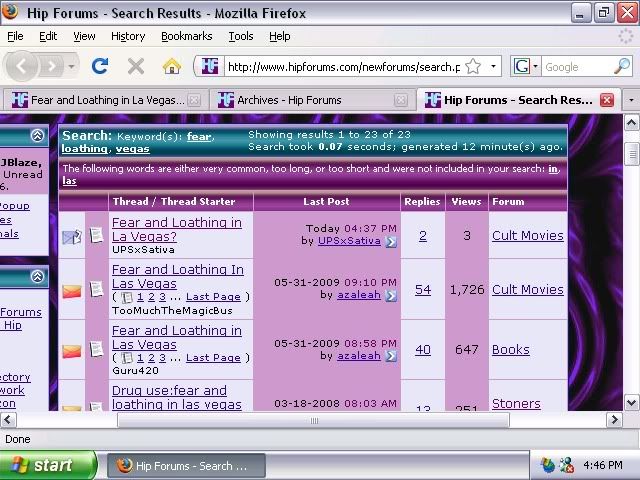
Task: Go to last post arrow for 09:10 PM azaleah post
Action: [391, 295]
